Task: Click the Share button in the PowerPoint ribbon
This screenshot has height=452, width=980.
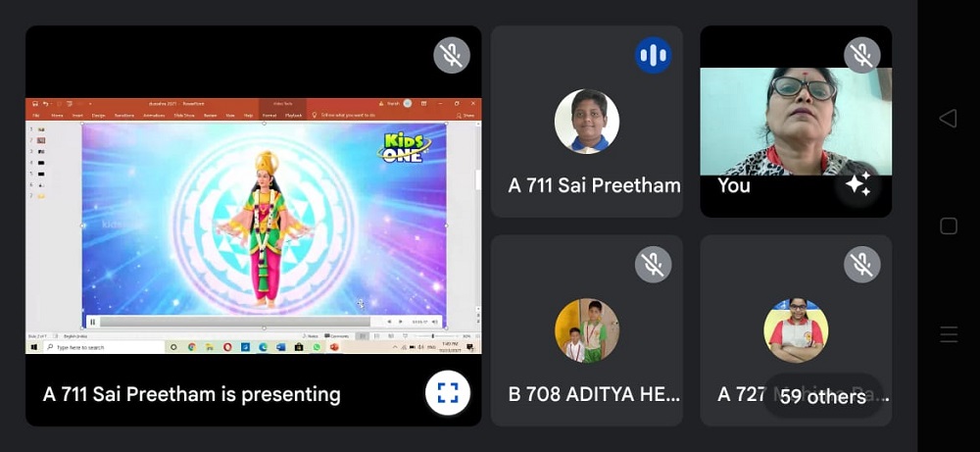Action: coord(465,115)
